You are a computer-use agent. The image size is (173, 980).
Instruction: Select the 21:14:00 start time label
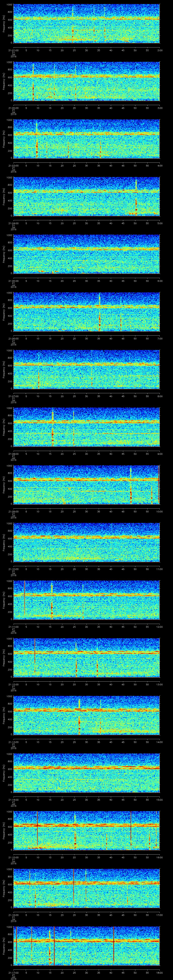tap(13, 799)
